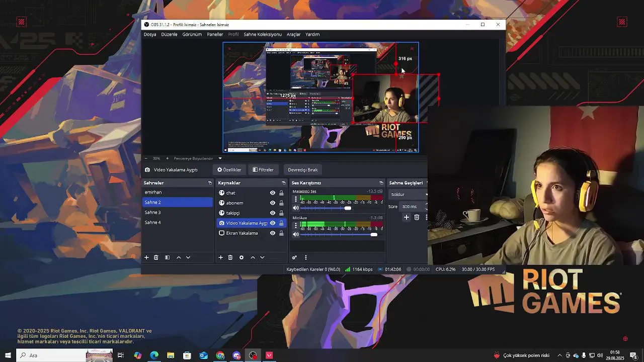The width and height of the screenshot is (644, 362).
Task: Click the Özellikler button
Action: tap(229, 170)
